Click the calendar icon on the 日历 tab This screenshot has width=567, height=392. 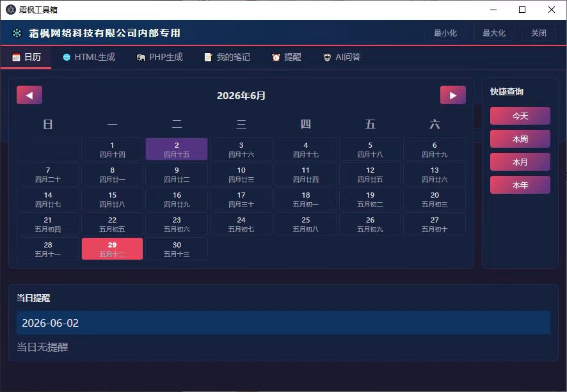point(16,58)
